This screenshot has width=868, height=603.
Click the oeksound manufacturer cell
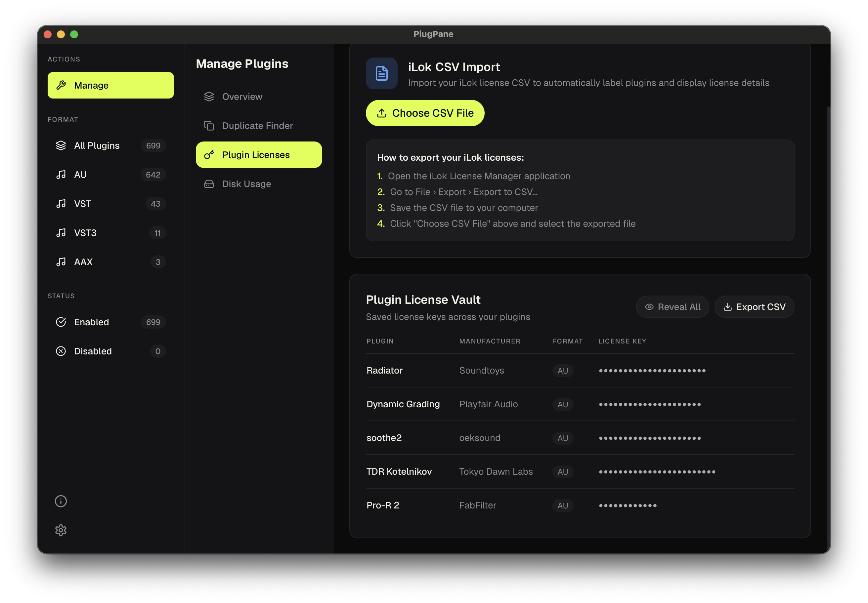click(x=479, y=437)
